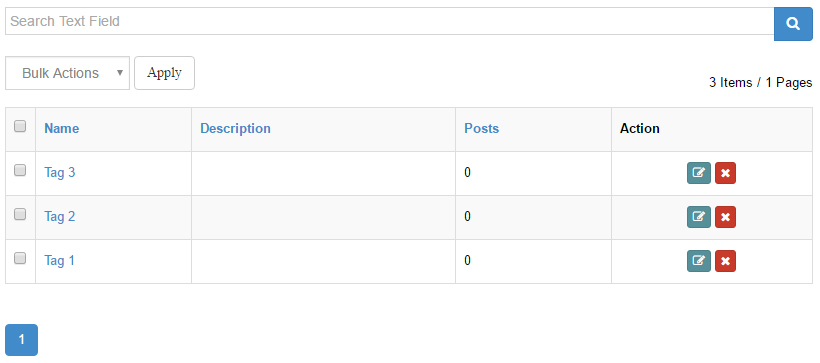Screen dimensions: 820x363
Task: Edit Tag 1 with pencil icon
Action: pyautogui.click(x=699, y=261)
